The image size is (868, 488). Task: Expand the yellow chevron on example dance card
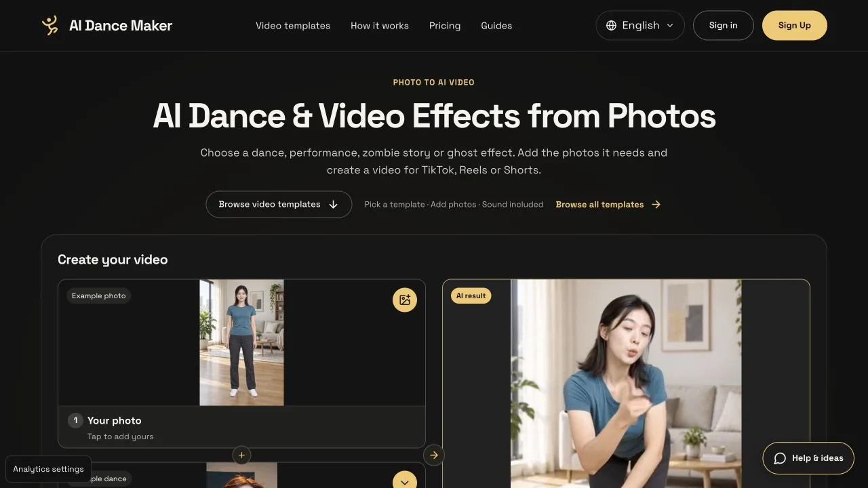point(405,481)
